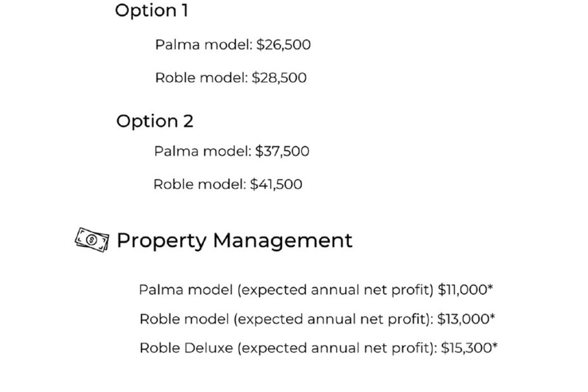Select Roble model $28,500 line
The width and height of the screenshot is (588, 392).
(x=231, y=78)
